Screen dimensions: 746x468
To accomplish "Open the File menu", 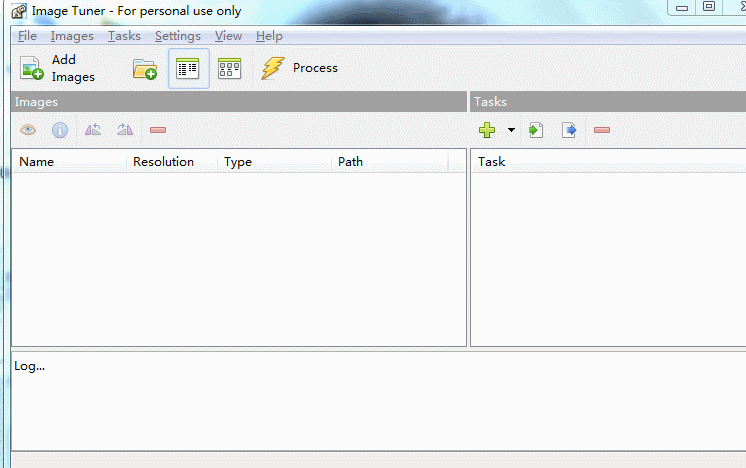I will [x=27, y=36].
